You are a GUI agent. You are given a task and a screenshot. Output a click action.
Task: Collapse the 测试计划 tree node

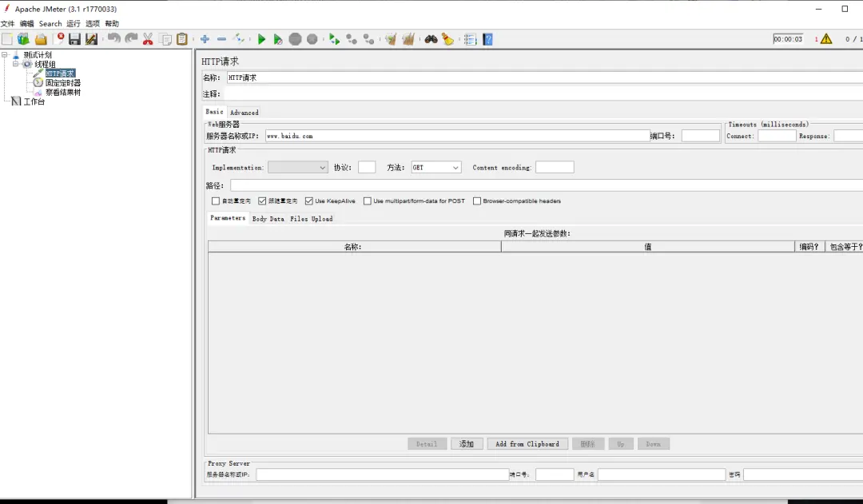click(5, 54)
